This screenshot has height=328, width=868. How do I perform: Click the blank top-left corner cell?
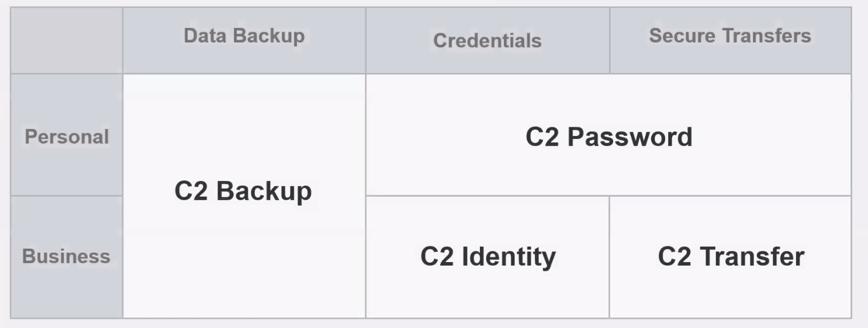click(x=67, y=40)
